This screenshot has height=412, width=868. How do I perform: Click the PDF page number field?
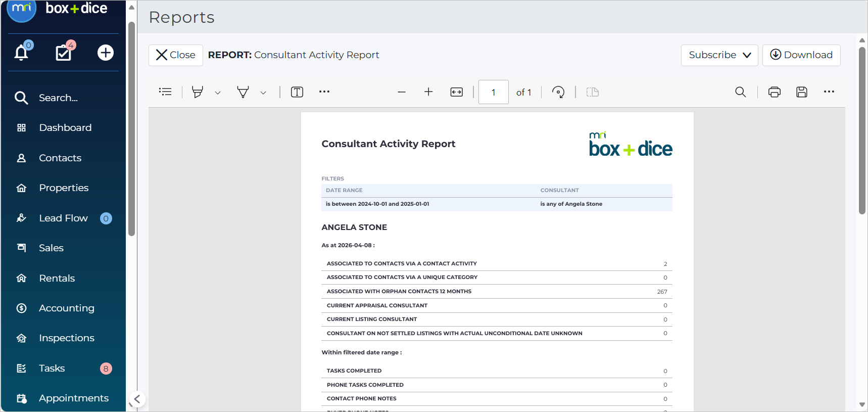click(x=494, y=92)
